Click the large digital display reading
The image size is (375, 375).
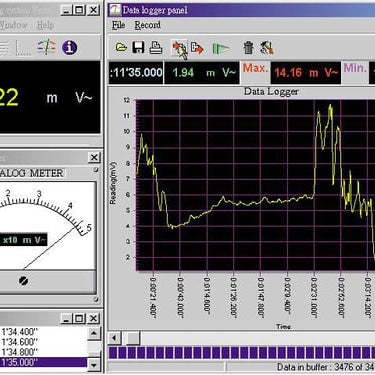pos(50,97)
